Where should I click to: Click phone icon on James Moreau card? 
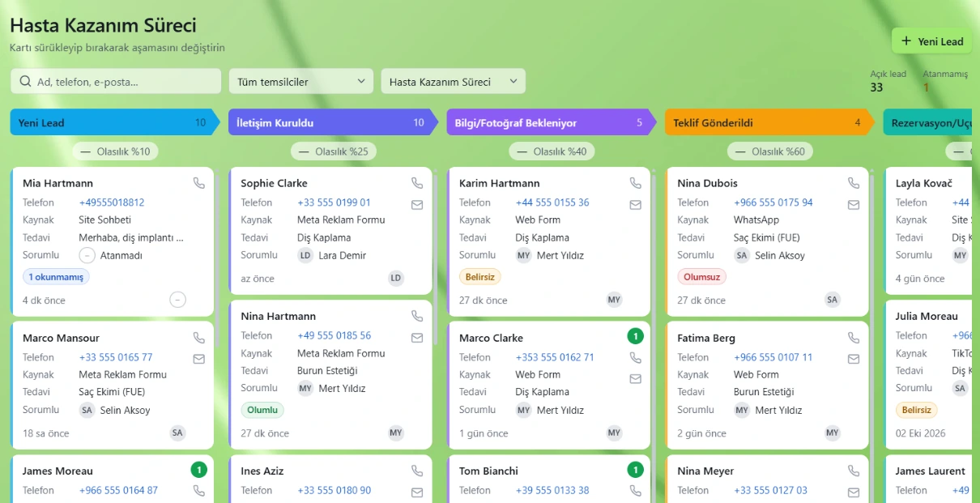pyautogui.click(x=199, y=490)
